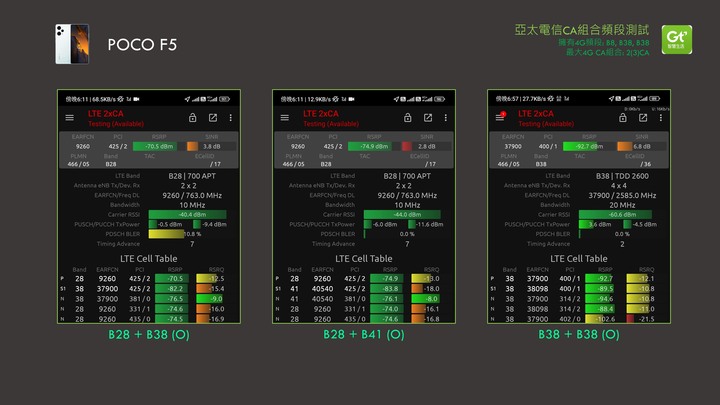Click the -74.9 dBm RSRP bar in the top panel
Screen dimensions: 720x405
tap(370, 146)
